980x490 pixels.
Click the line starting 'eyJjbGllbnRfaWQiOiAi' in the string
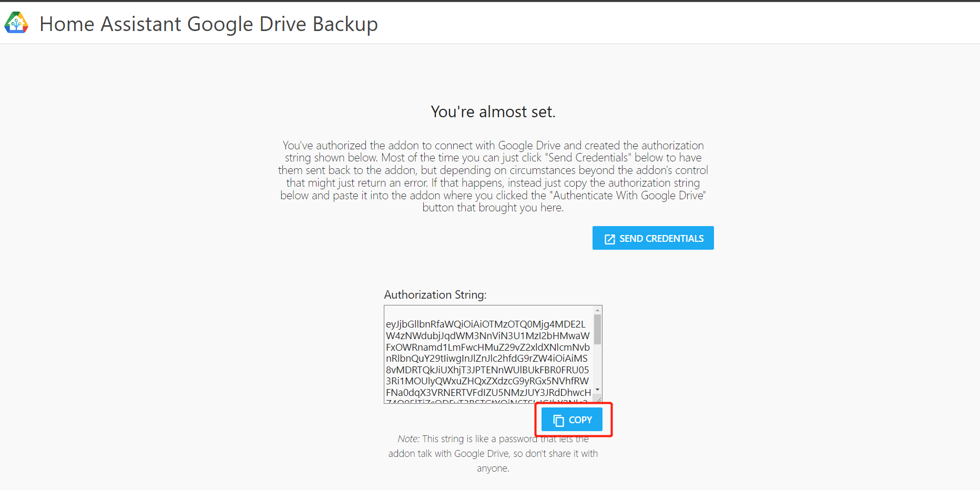click(485, 324)
